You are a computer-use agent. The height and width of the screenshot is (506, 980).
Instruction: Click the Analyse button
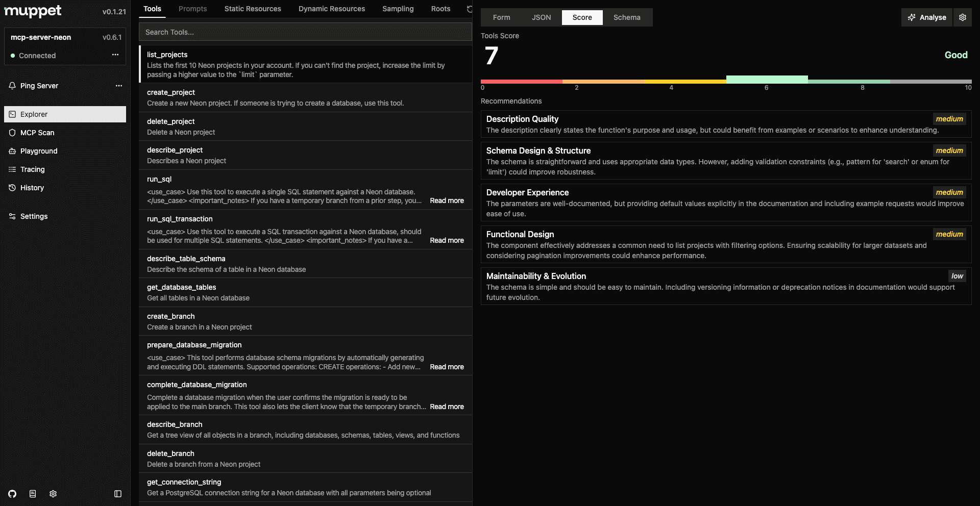tap(927, 17)
